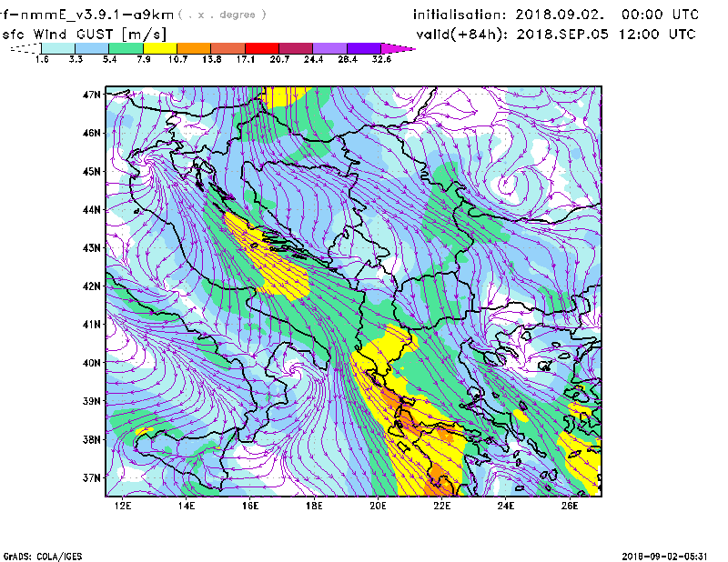Select the light purple legend swatch
This screenshot has height=562, width=728.
point(330,48)
